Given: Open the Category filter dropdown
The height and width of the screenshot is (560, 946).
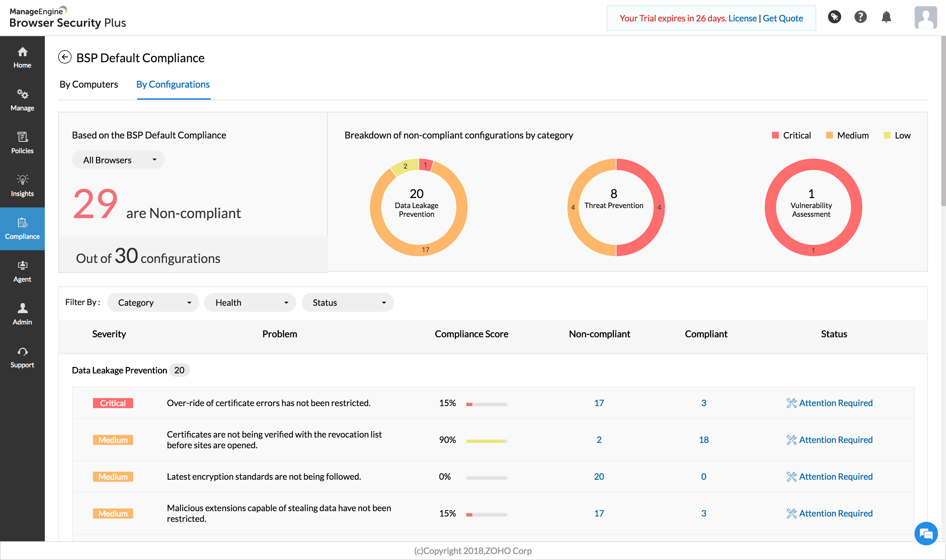Looking at the screenshot, I should pyautogui.click(x=153, y=303).
